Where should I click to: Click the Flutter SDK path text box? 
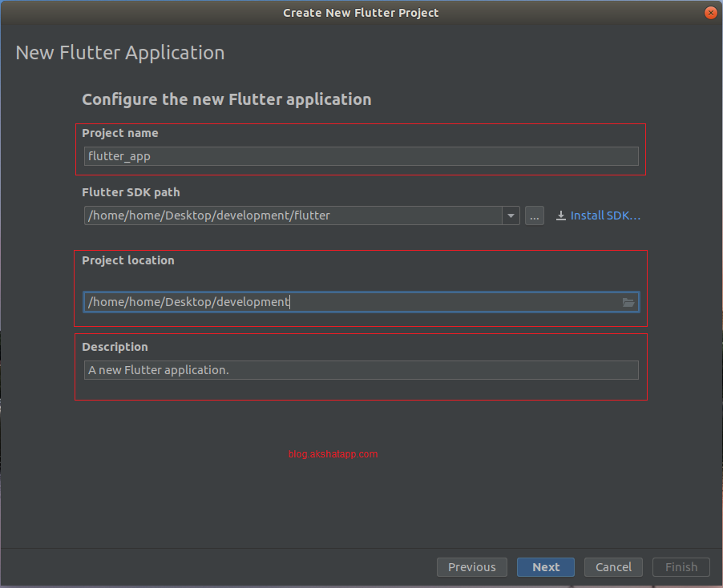(x=297, y=215)
